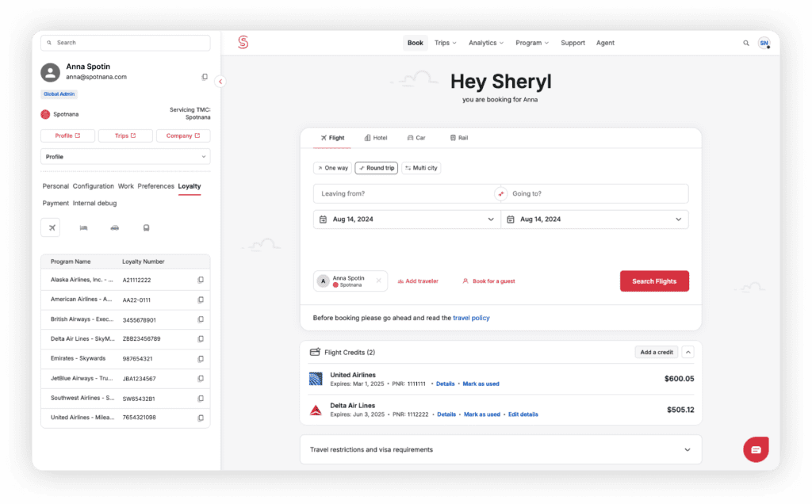This screenshot has height=504, width=812.
Task: Select the Multi city trip option
Action: (x=420, y=167)
